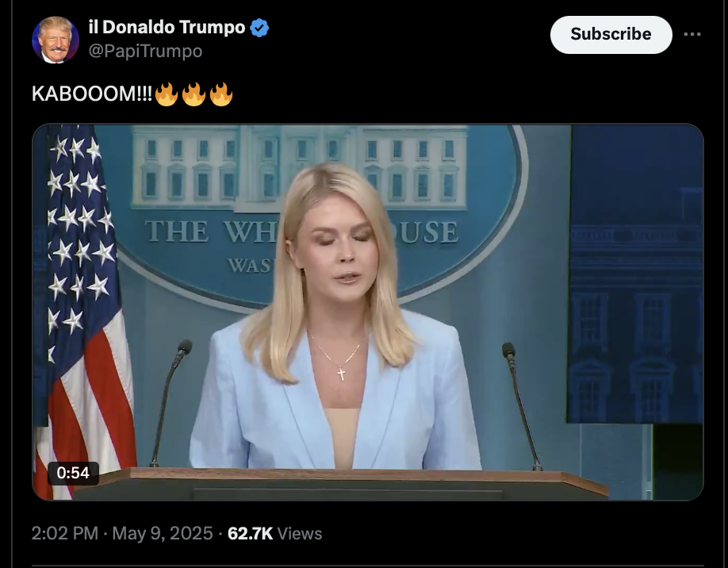Open the @PapiTrumpo handle link
Viewport: 728px width, 568px height.
click(145, 51)
